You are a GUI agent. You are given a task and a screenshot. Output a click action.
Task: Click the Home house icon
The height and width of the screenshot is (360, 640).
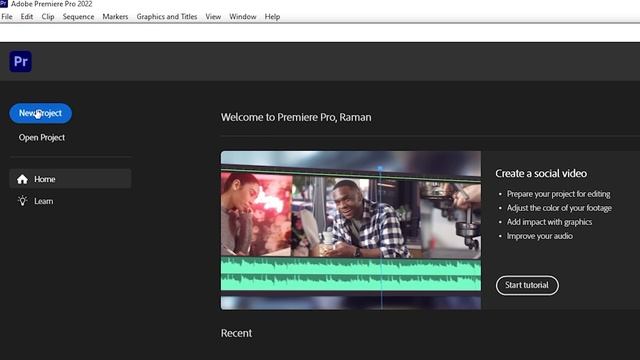tap(22, 179)
